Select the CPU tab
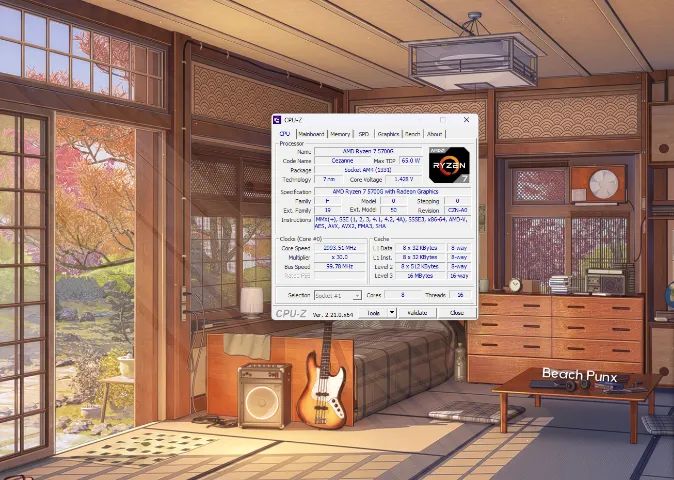This screenshot has width=674, height=480. 285,134
